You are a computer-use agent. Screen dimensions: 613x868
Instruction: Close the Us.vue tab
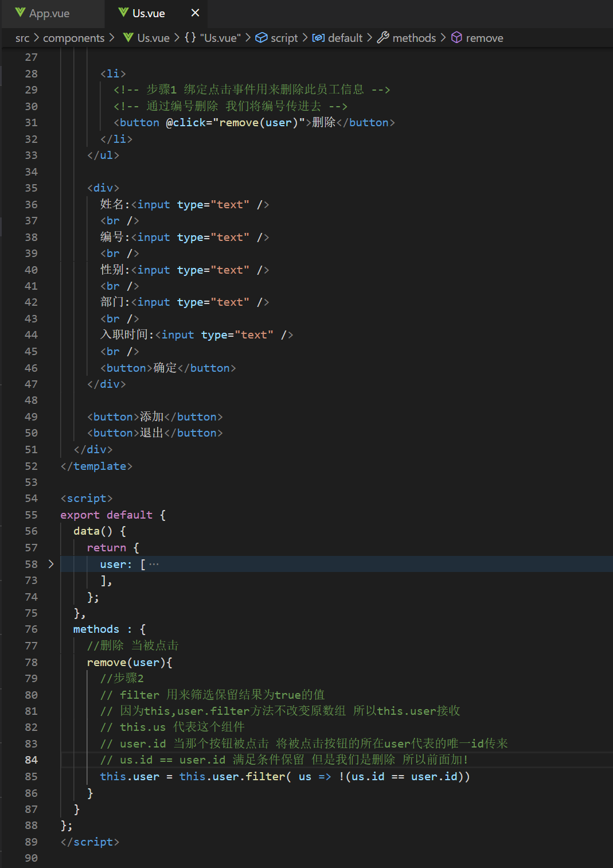point(194,12)
